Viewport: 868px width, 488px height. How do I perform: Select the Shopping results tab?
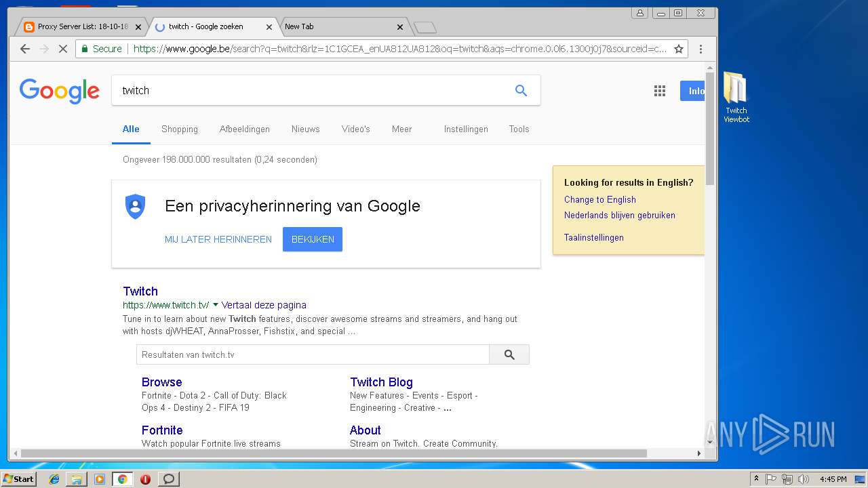[x=180, y=129]
